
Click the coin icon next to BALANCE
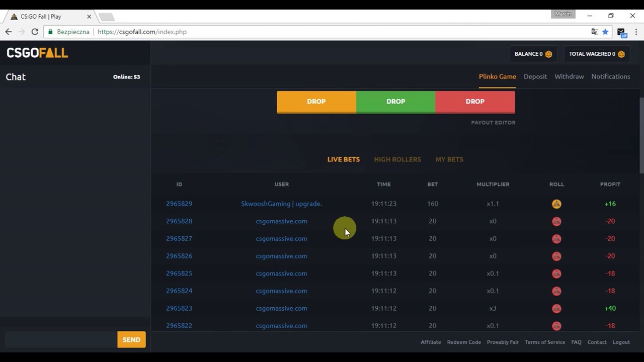(x=549, y=54)
